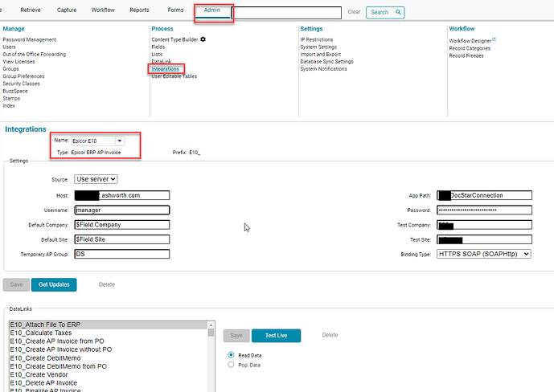Click the Test Live button
Image resolution: width=554 pixels, height=392 pixels.
(x=277, y=335)
